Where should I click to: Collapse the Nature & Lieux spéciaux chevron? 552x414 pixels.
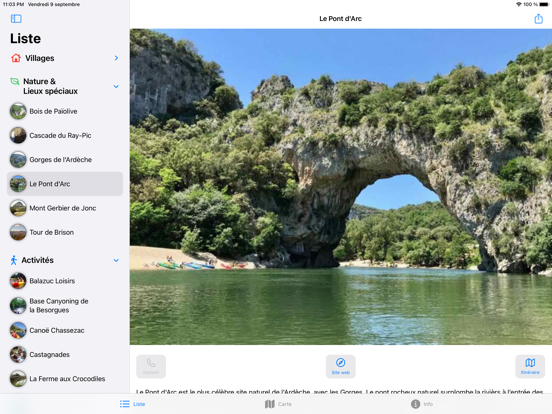click(x=116, y=86)
